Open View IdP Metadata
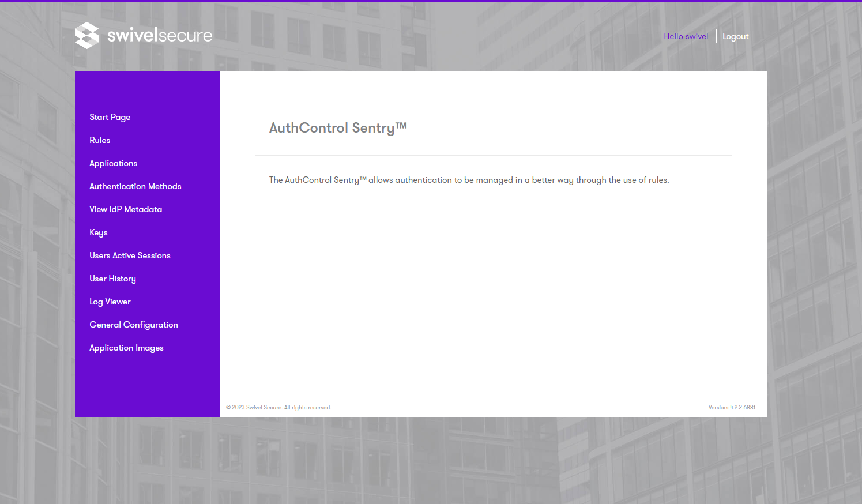Viewport: 862px width, 504px height. pos(126,209)
